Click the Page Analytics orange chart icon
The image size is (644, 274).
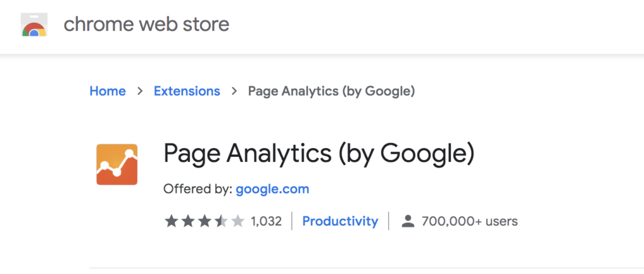pyautogui.click(x=116, y=164)
